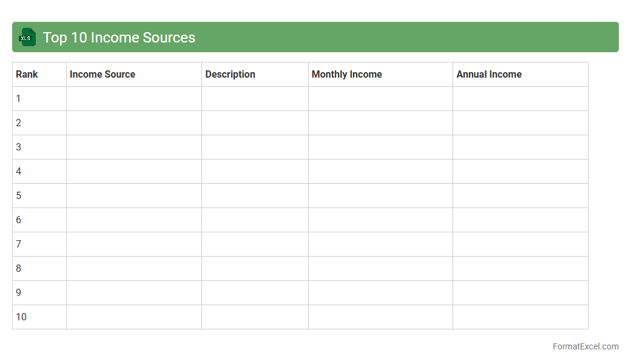Select the rank 1 cell

pos(39,98)
